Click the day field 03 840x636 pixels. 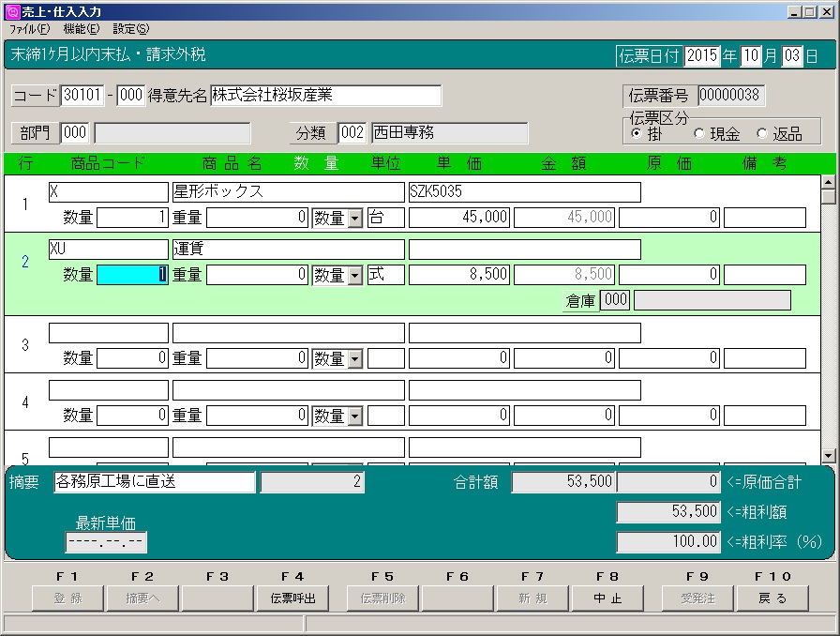coord(792,55)
